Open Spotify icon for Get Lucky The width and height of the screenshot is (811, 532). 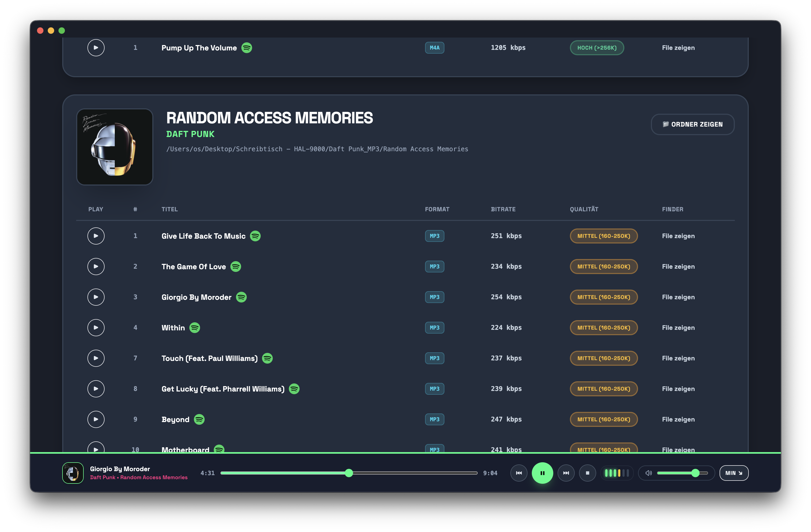[294, 389]
